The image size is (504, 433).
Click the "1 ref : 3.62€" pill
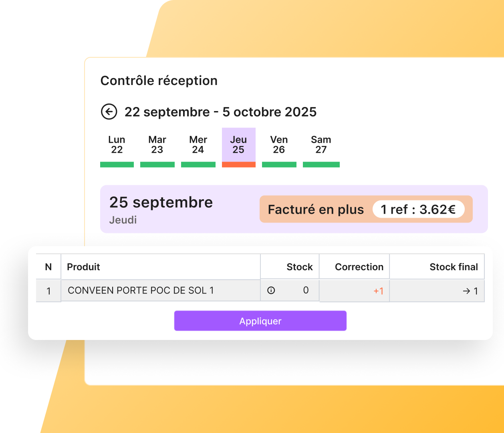(x=418, y=209)
